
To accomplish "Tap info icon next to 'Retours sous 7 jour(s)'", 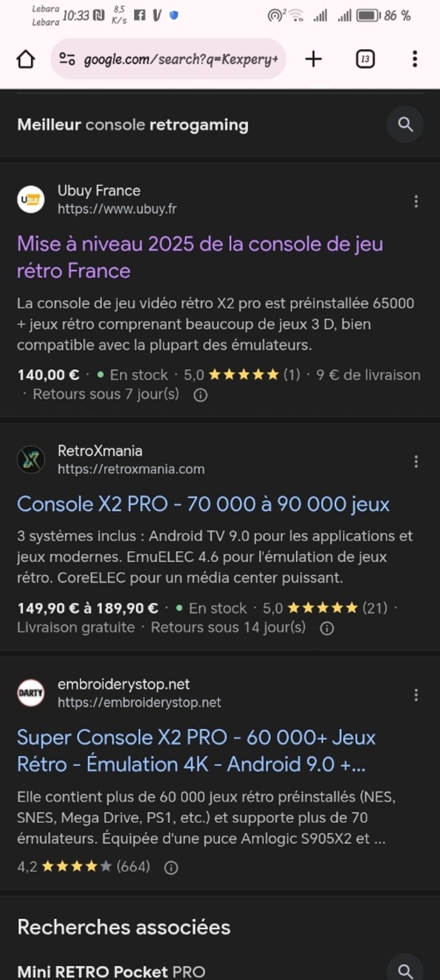I will pos(201,395).
